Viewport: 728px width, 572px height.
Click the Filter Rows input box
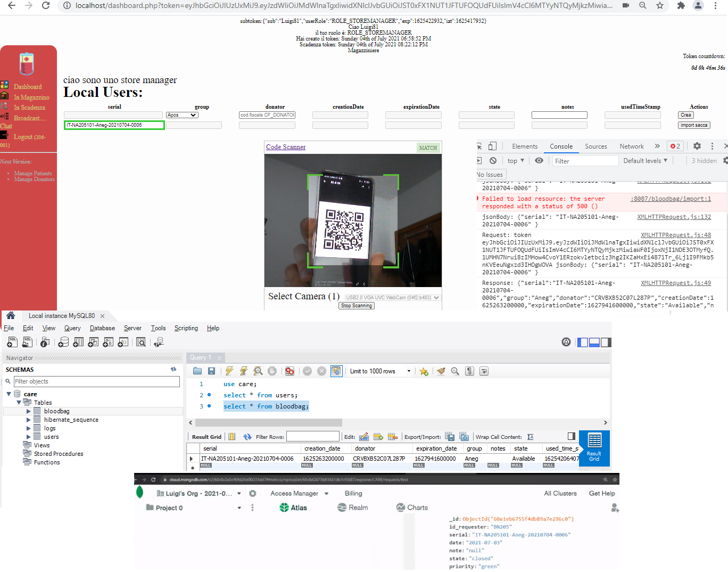coord(313,437)
